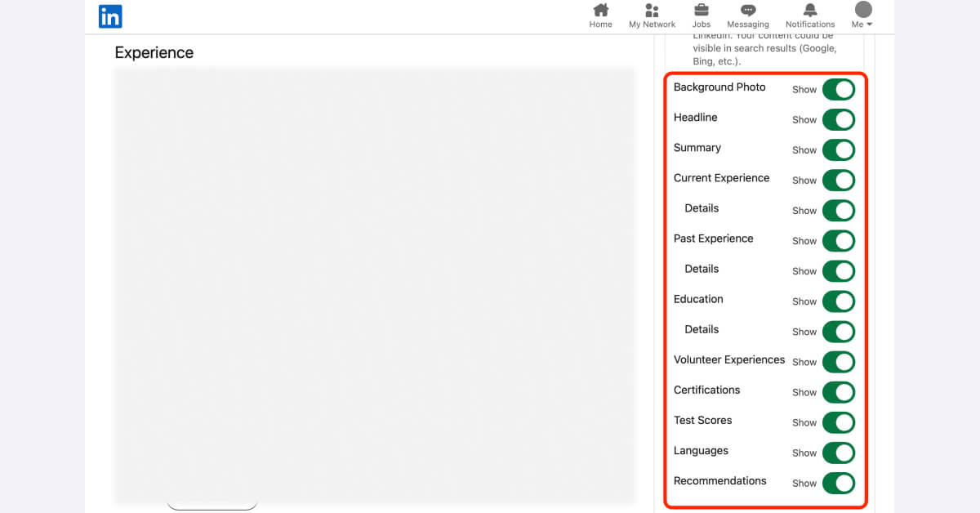
Task: Toggle Past Experience off
Action: click(x=839, y=240)
